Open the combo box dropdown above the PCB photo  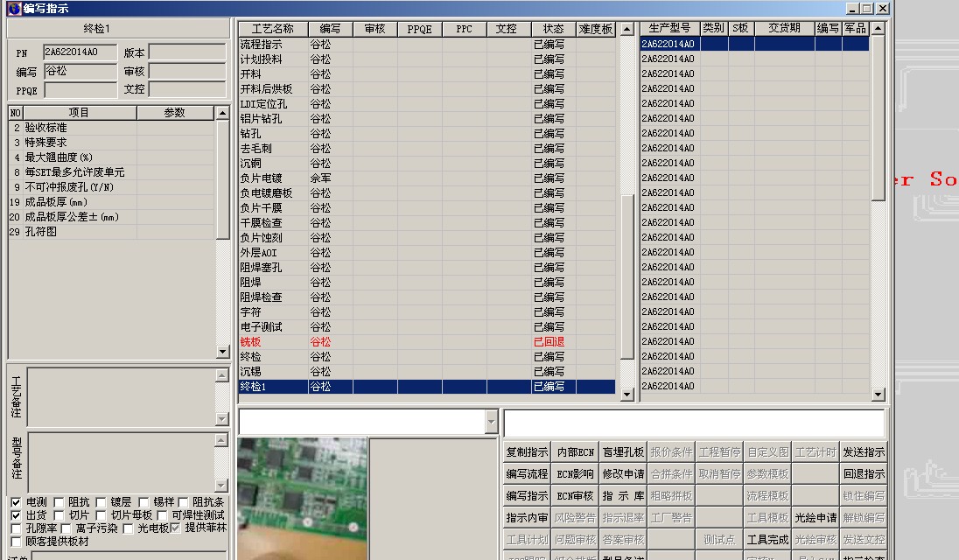(491, 422)
